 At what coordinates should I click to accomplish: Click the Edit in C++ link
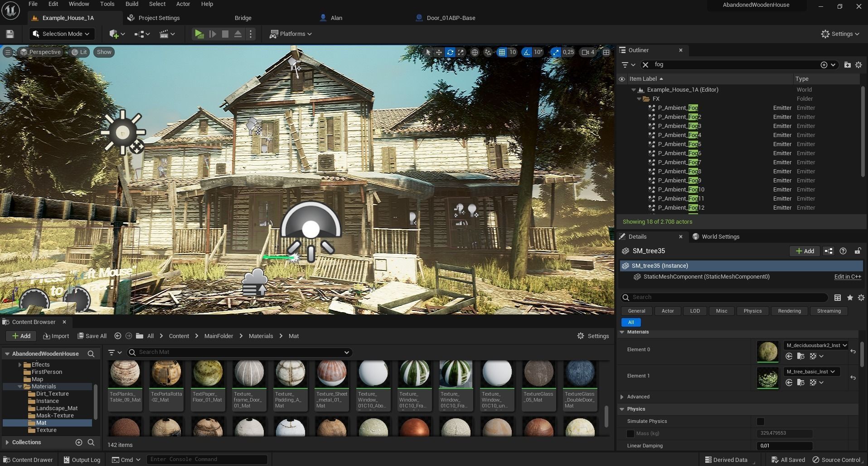[847, 277]
